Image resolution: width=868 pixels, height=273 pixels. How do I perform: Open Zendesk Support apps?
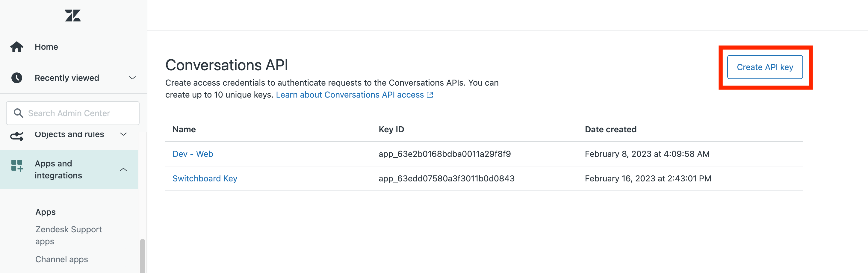tap(68, 235)
